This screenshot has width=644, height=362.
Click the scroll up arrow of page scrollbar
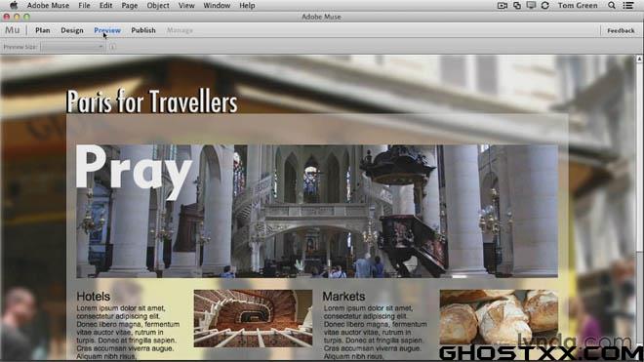point(639,60)
